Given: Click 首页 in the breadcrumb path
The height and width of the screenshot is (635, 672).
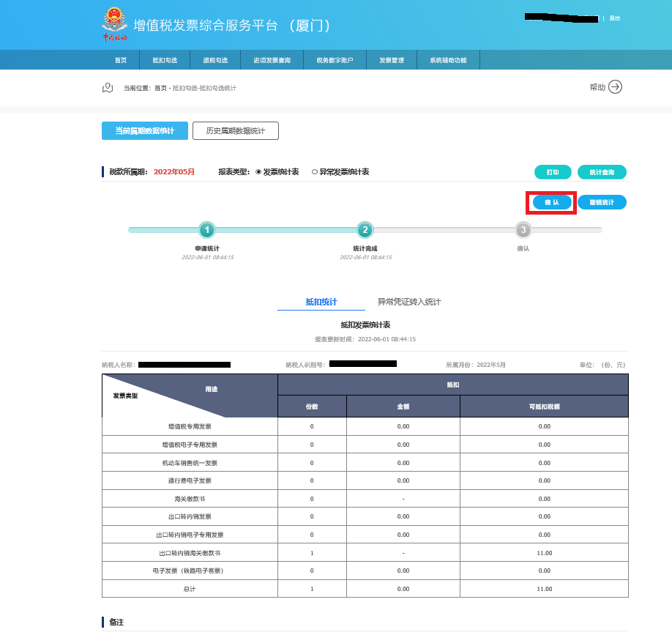Looking at the screenshot, I should point(160,88).
